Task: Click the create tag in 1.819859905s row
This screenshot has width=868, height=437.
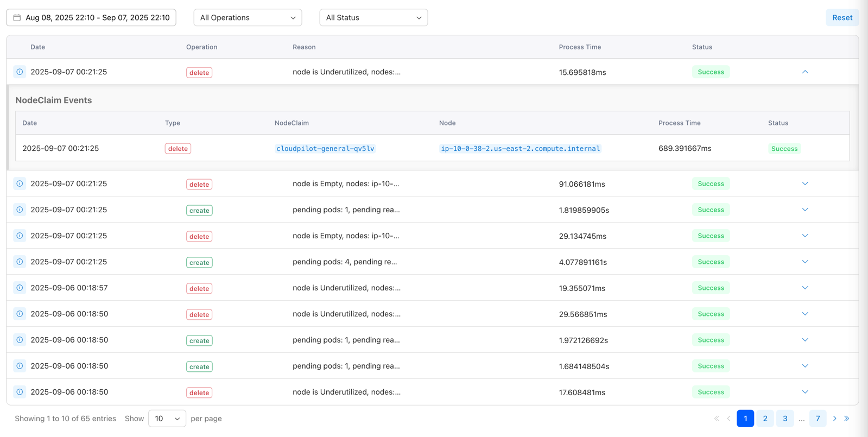Action: click(199, 210)
